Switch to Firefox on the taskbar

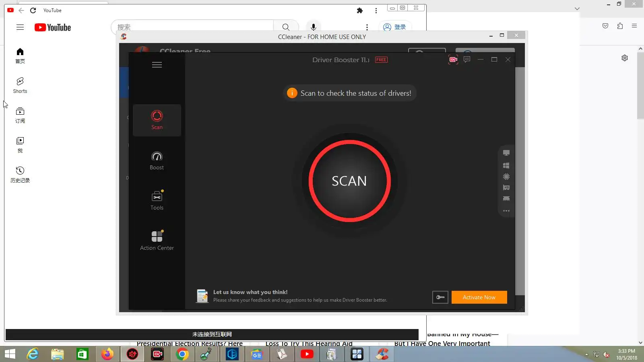pos(107,354)
